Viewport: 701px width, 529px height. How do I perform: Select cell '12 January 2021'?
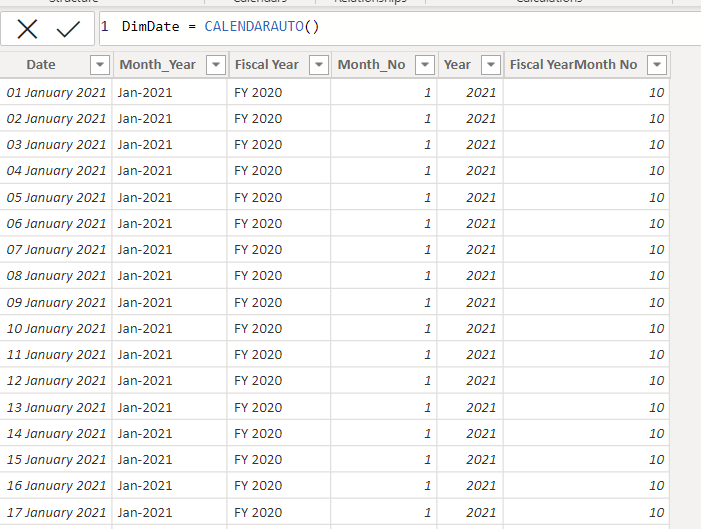(56, 381)
